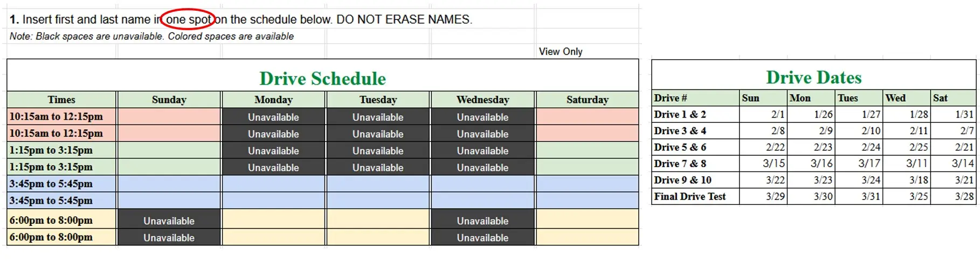980x262 pixels.
Task: Select the Saturday header in Drive Schedule
Action: point(587,100)
